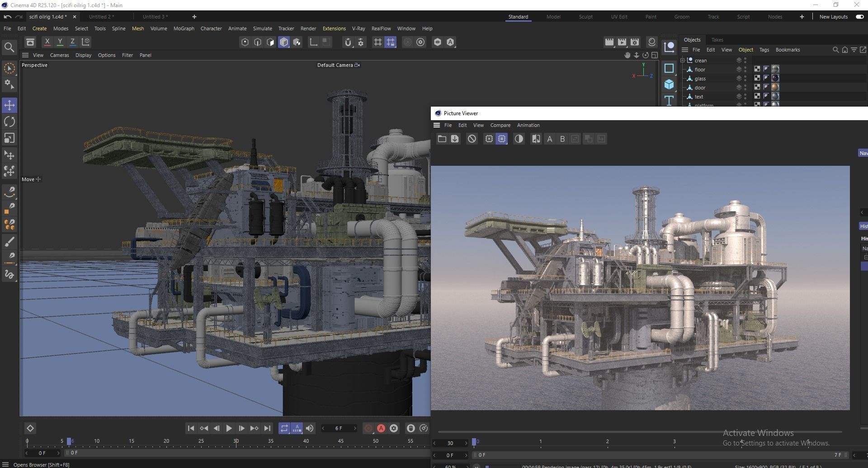Toggle Autokeying red A button
Viewport: 868px width, 468px height.
click(x=381, y=428)
